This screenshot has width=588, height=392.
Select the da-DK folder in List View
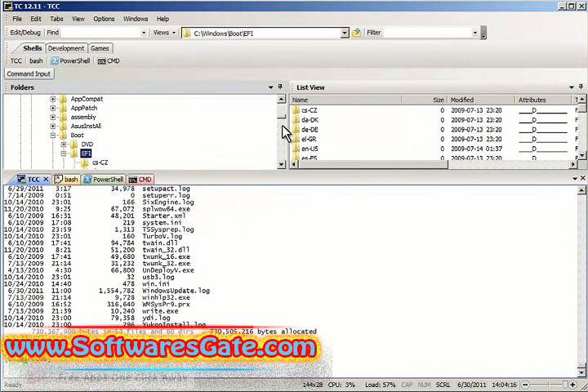(x=310, y=120)
